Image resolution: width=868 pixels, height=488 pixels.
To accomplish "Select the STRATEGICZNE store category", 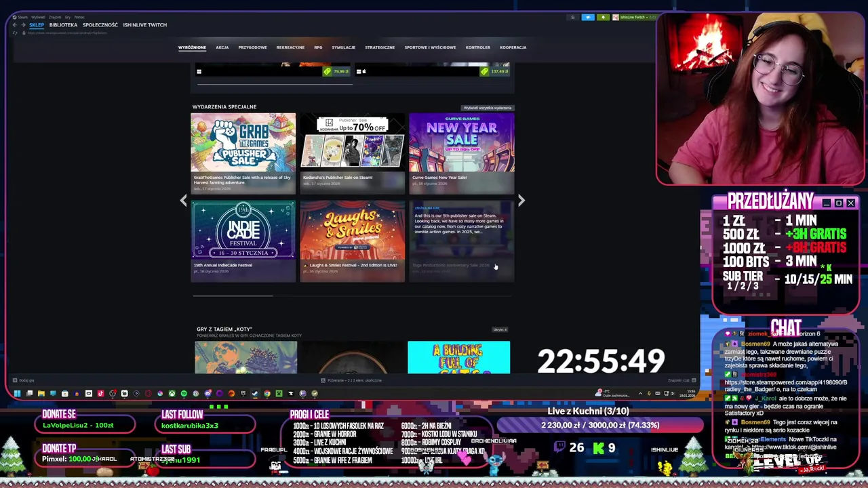I will point(380,47).
